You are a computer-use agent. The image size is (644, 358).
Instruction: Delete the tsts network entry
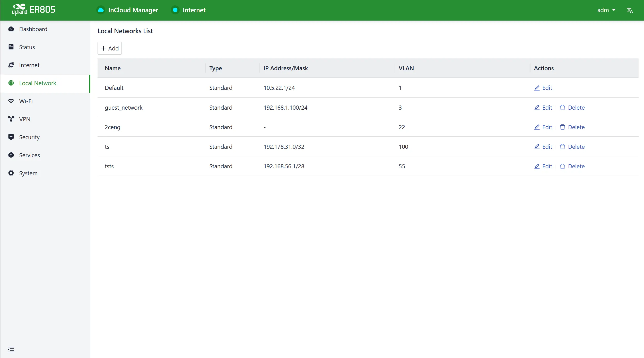point(572,166)
